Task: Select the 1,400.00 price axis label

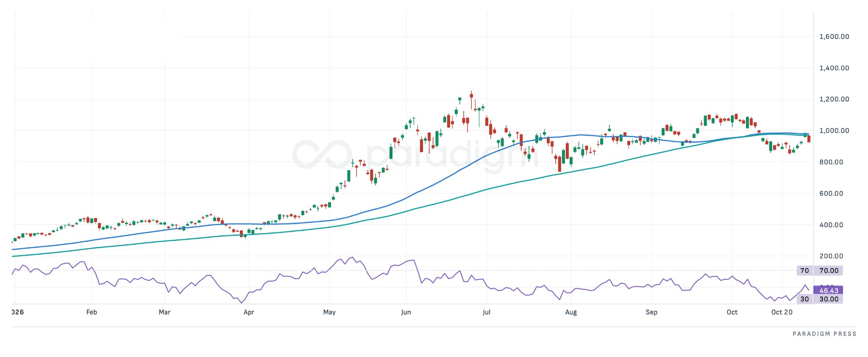Action: tap(834, 68)
